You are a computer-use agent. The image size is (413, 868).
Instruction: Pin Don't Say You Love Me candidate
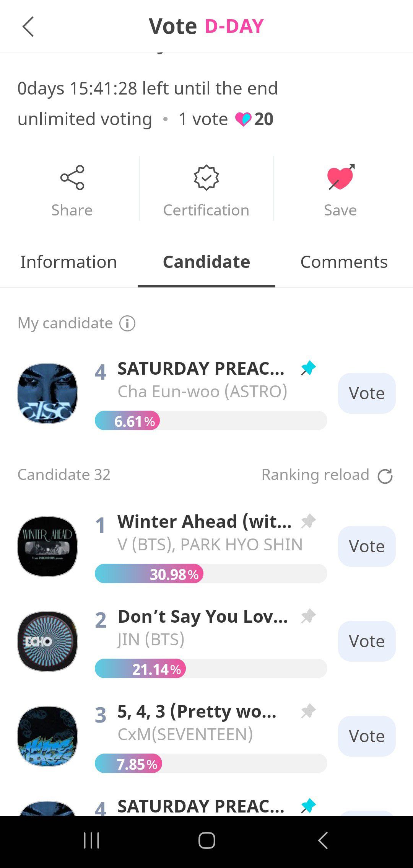(308, 616)
